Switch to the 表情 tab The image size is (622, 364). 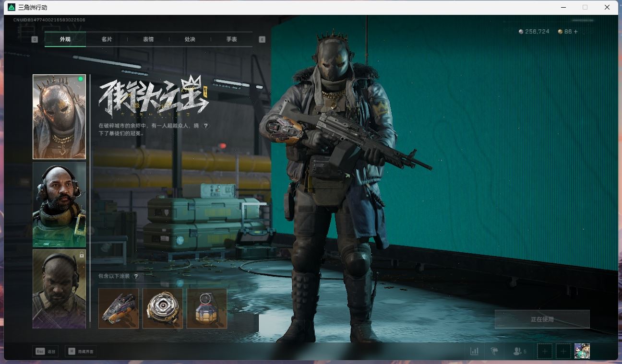click(x=148, y=39)
